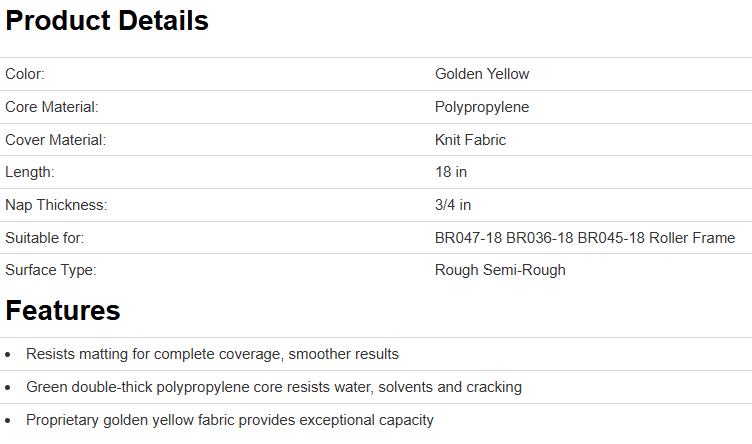752x444 pixels.
Task: Click the Features heading
Action: (x=63, y=311)
